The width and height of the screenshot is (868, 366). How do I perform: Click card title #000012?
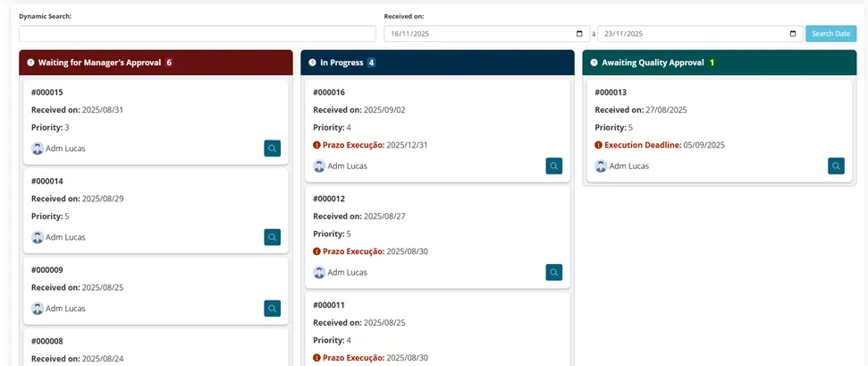tap(329, 199)
